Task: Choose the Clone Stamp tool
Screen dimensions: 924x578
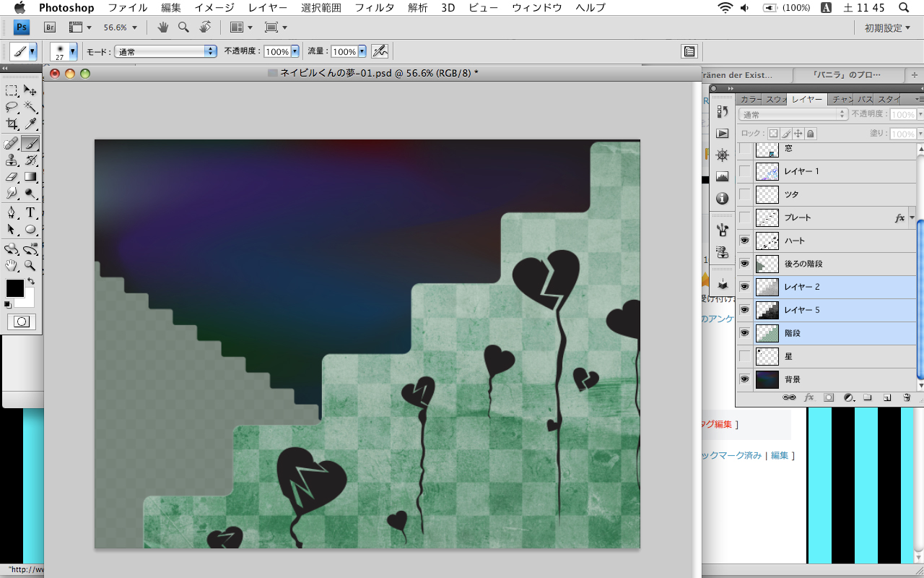Action: [12, 160]
